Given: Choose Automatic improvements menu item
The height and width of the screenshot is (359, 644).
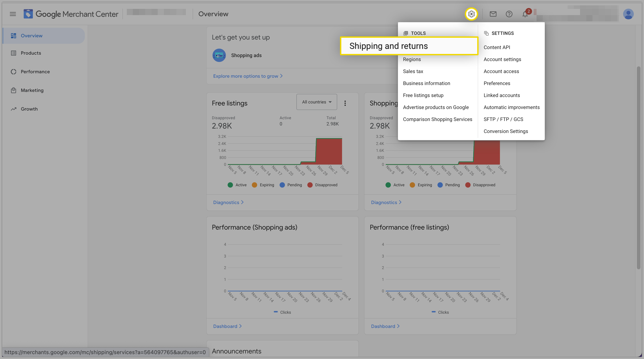Looking at the screenshot, I should (511, 107).
